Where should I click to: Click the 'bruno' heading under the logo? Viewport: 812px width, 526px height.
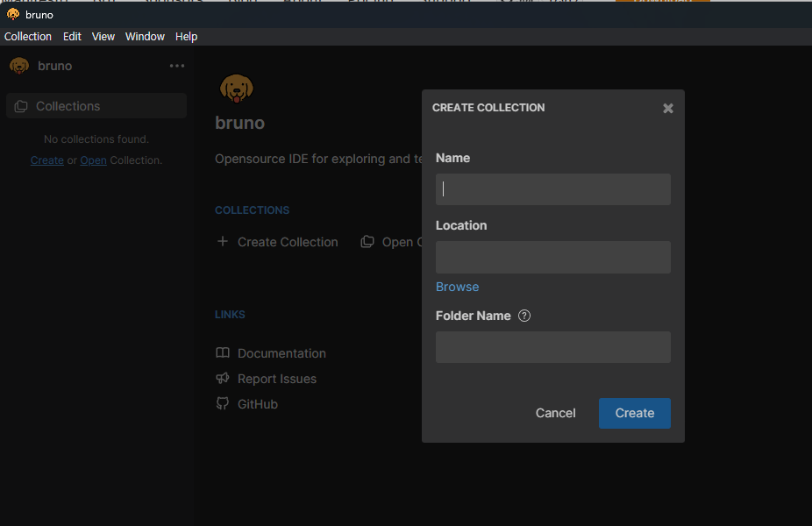239,123
